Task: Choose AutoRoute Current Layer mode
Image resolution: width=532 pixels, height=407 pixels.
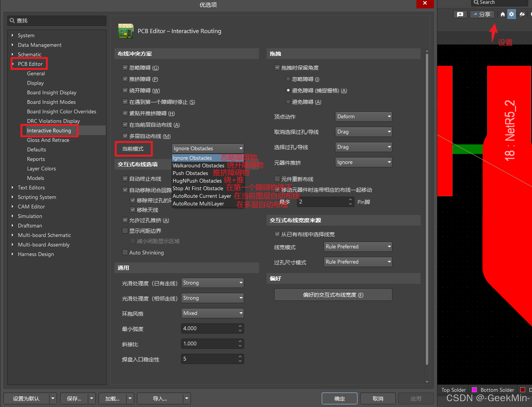Action: coord(202,196)
